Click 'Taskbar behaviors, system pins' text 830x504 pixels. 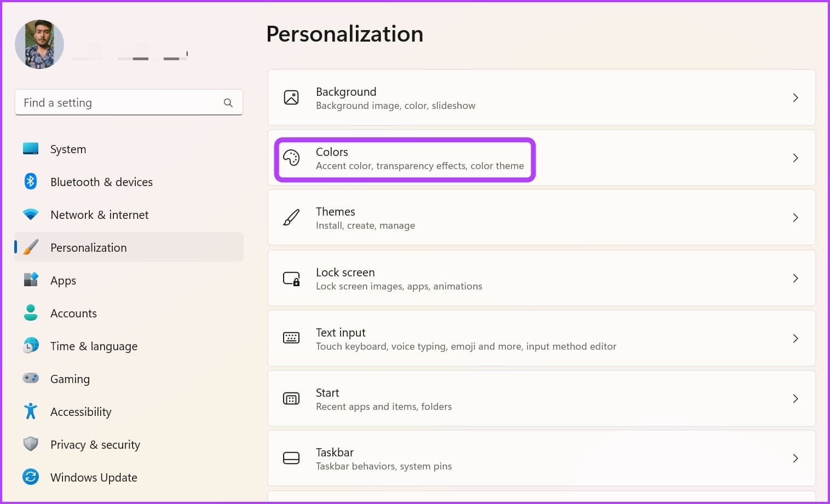384,466
